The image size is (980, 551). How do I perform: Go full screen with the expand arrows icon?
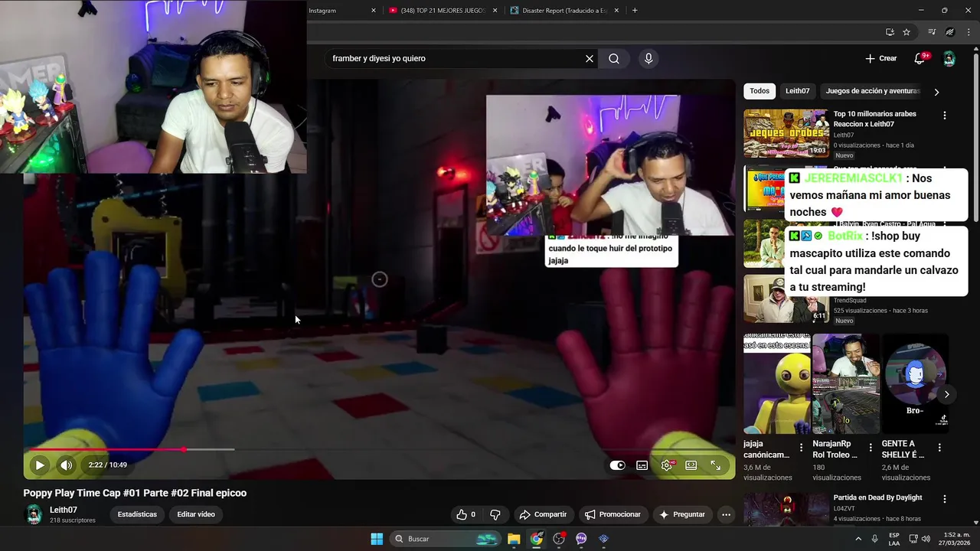716,465
